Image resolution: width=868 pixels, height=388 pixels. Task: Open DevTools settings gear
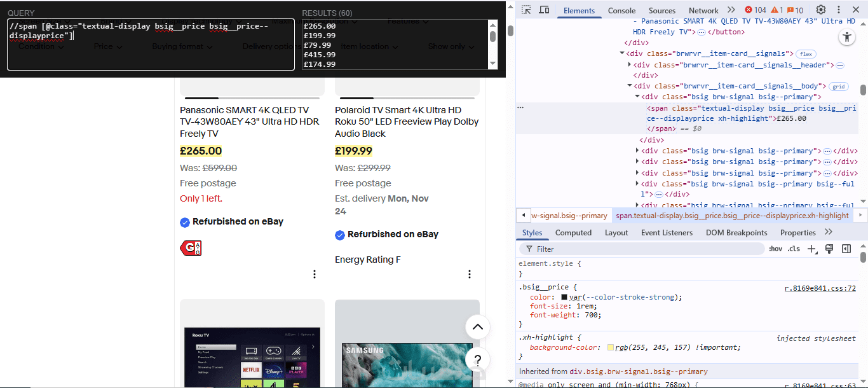821,10
